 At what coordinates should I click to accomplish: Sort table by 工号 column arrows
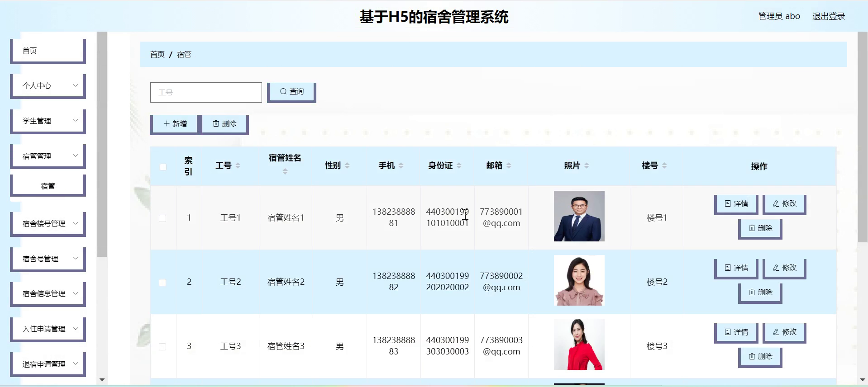pos(238,166)
